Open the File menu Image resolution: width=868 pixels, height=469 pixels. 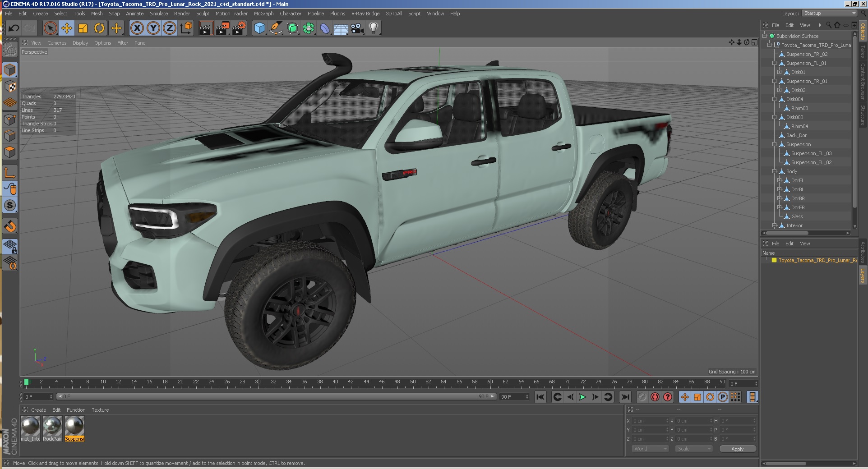click(9, 14)
